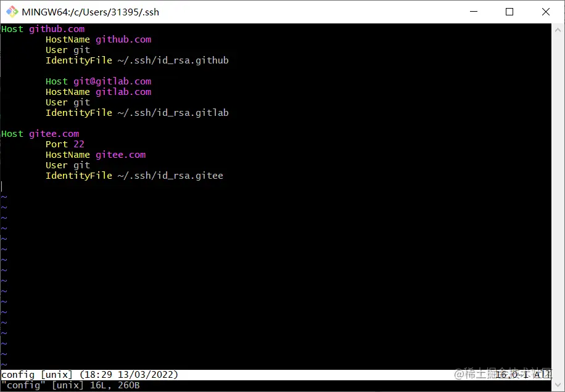Click the status line 'config [unix] (18:29 13/03/2022)'
This screenshot has height=392, width=565.
click(89, 375)
